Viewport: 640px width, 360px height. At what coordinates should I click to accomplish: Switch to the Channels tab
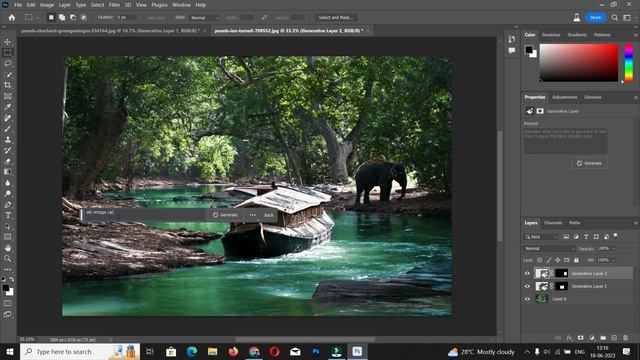pos(553,223)
